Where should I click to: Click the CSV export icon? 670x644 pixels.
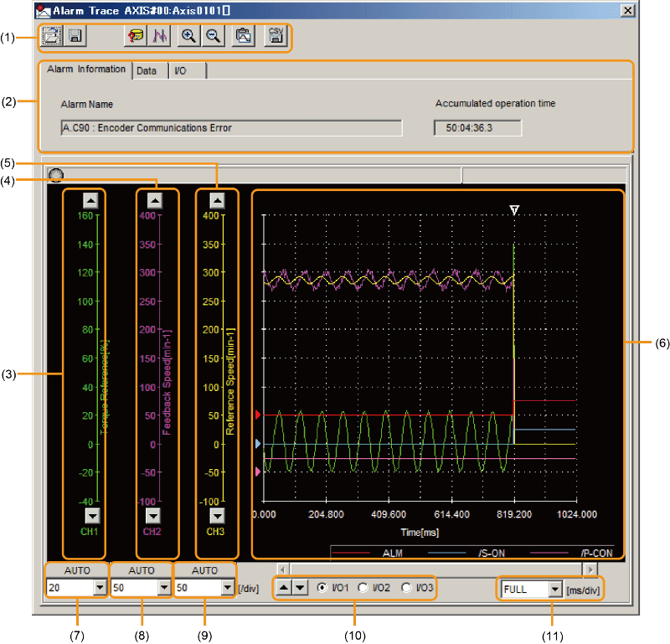point(274,37)
